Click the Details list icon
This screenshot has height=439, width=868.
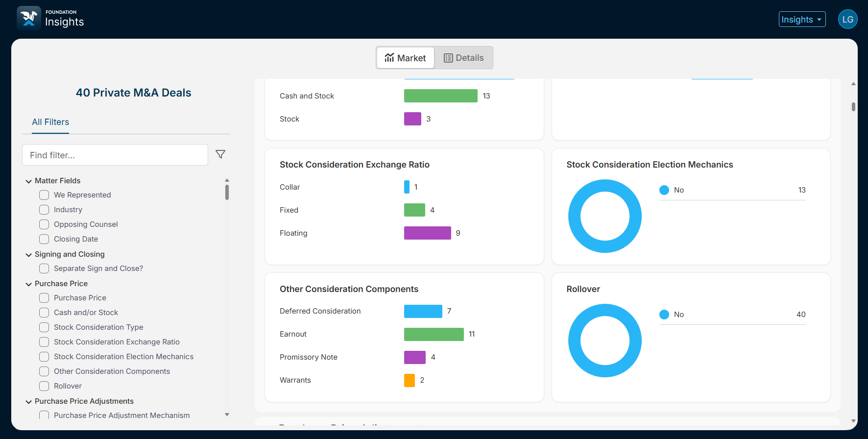tap(448, 58)
